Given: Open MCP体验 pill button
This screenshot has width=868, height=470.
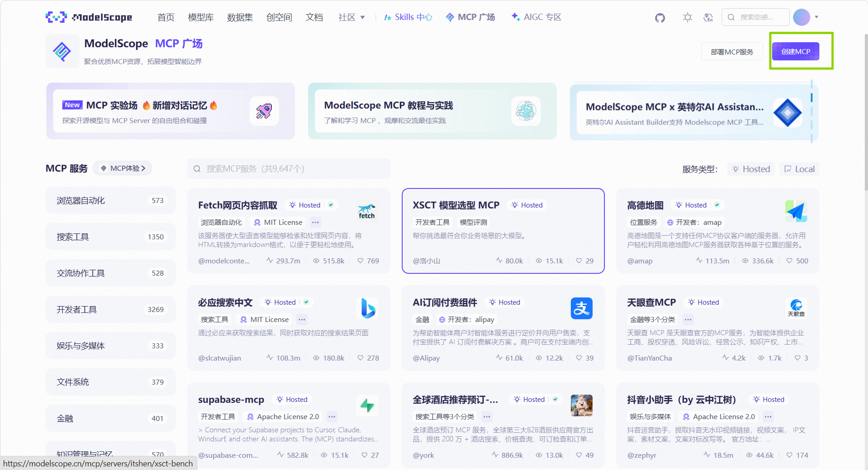Looking at the screenshot, I should pos(123,168).
